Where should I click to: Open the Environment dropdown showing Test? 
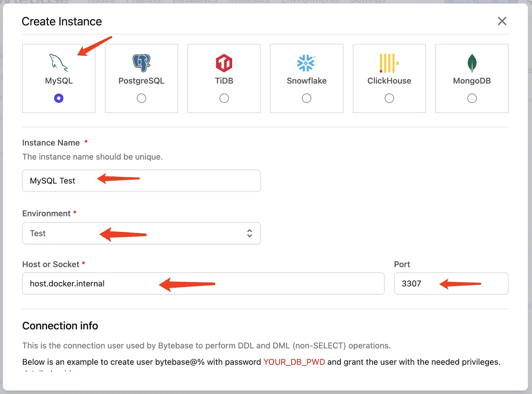[141, 233]
